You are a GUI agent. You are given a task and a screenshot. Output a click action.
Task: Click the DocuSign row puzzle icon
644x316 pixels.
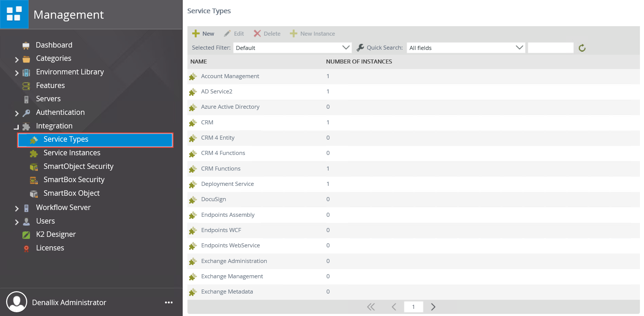193,200
